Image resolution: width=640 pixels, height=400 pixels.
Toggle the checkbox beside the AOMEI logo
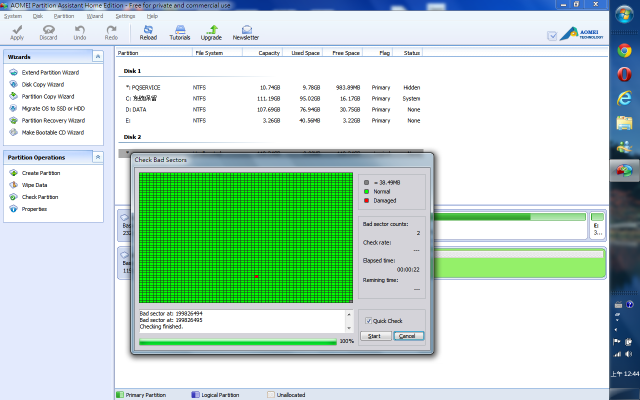553,37
